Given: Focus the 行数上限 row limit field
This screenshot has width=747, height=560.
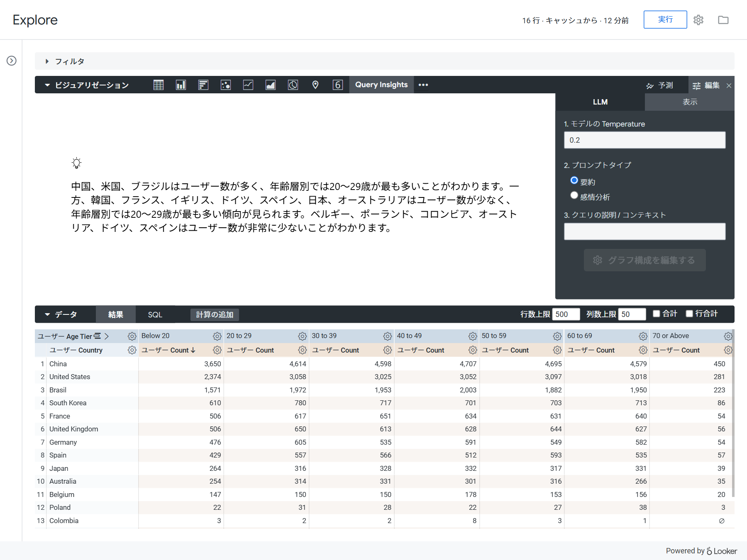Looking at the screenshot, I should 566,314.
